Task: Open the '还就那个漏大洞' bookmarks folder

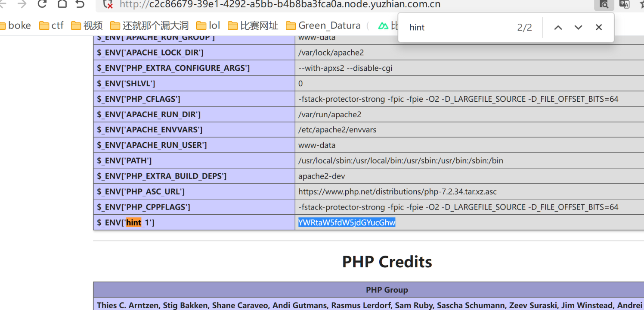Action: click(x=150, y=25)
